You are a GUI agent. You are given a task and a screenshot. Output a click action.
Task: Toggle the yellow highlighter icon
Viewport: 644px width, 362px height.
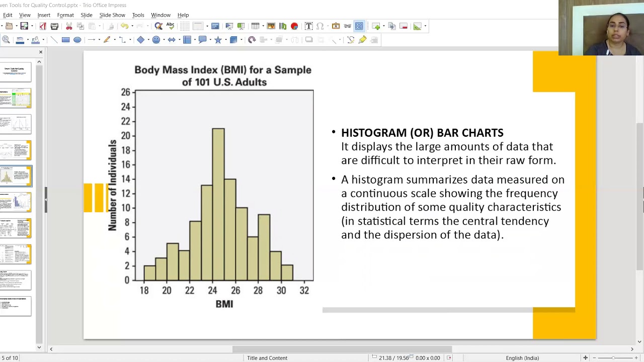pos(362,40)
